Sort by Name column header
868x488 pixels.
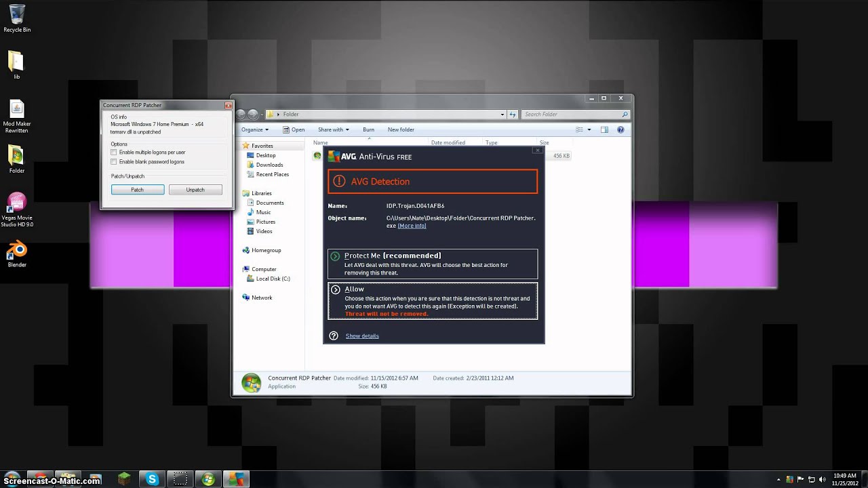321,143
